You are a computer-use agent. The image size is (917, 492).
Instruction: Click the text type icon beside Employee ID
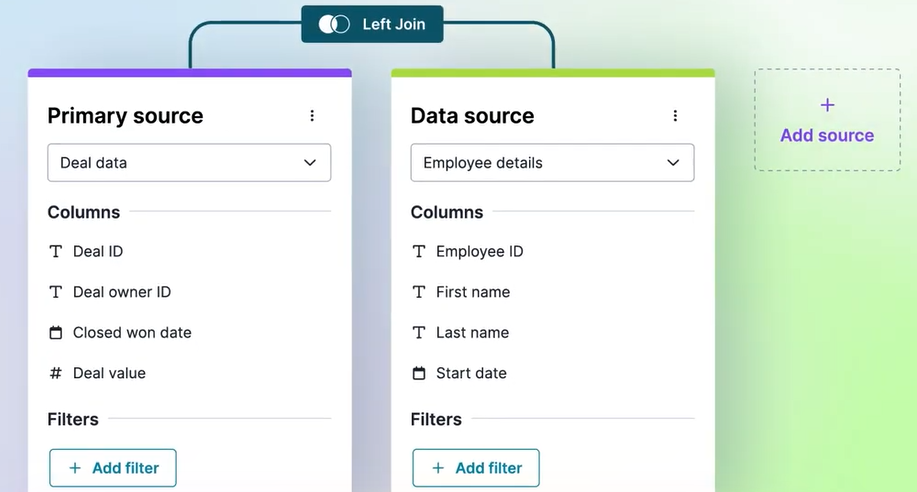coord(419,252)
